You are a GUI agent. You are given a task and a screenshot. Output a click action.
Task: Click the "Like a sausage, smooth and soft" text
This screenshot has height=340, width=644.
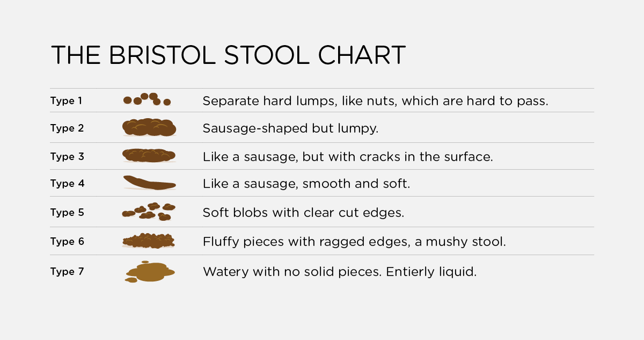coord(306,184)
